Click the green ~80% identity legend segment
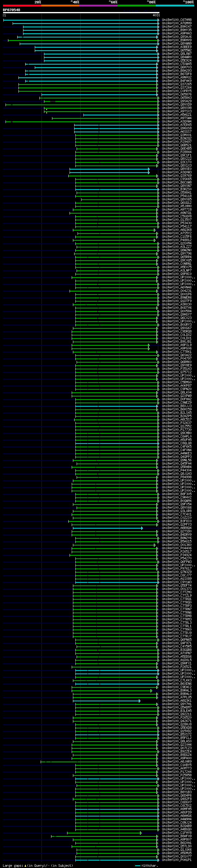This screenshot has height=868, width=197. [137, 6]
